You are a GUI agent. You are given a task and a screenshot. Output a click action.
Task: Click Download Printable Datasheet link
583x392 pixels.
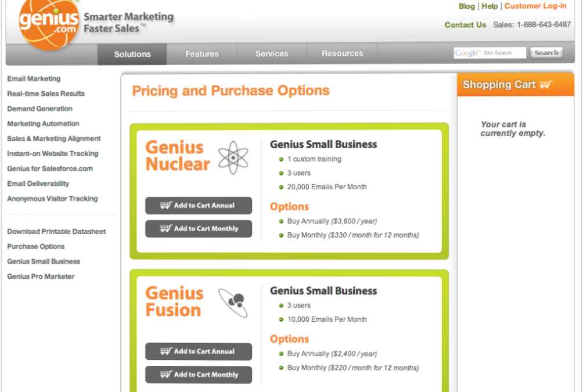(56, 231)
